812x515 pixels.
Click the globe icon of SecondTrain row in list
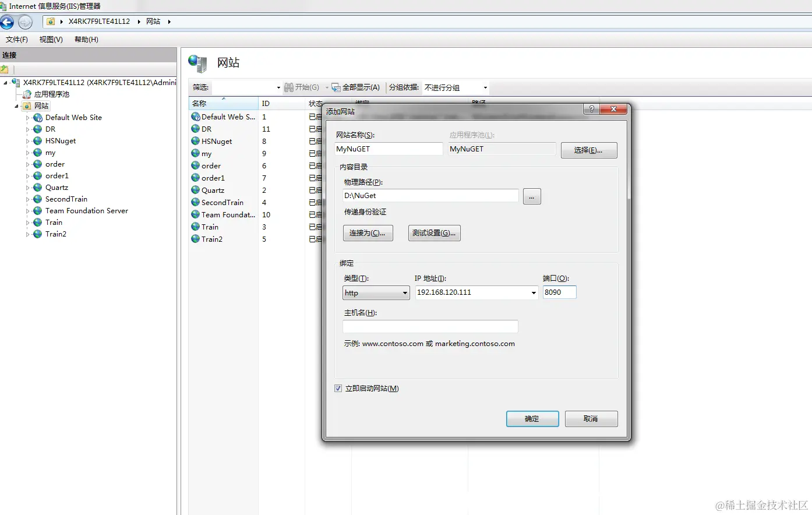click(x=196, y=202)
